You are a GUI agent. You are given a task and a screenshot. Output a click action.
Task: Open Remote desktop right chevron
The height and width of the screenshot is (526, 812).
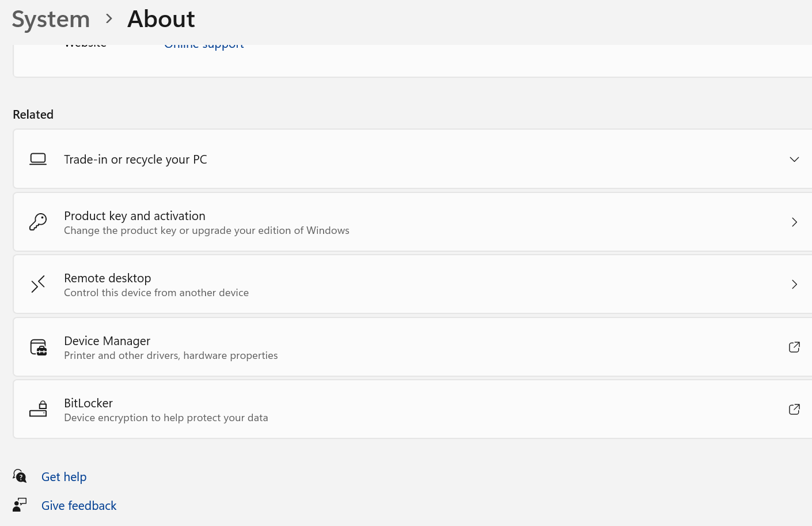coord(794,285)
